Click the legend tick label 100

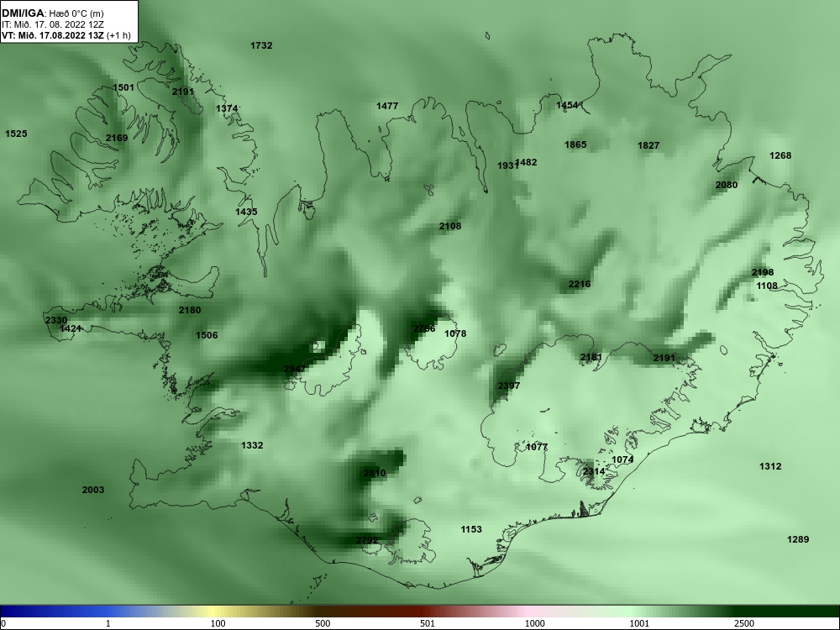tap(218, 623)
